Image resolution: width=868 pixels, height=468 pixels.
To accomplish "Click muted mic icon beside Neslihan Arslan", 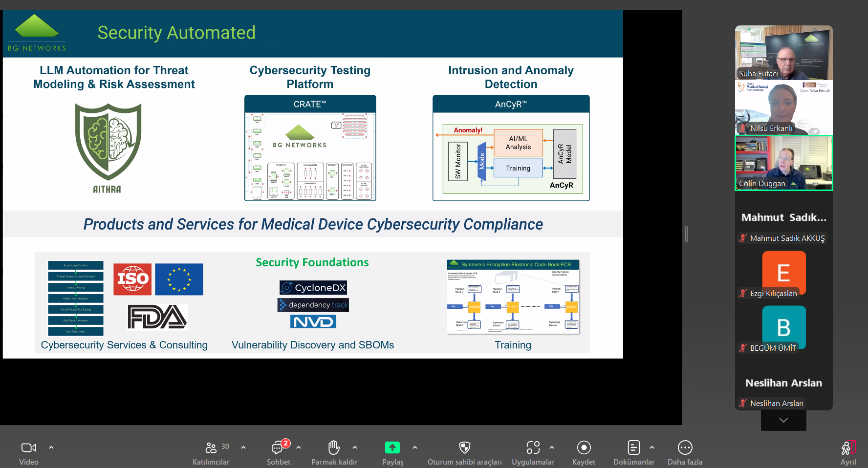I will coord(743,403).
